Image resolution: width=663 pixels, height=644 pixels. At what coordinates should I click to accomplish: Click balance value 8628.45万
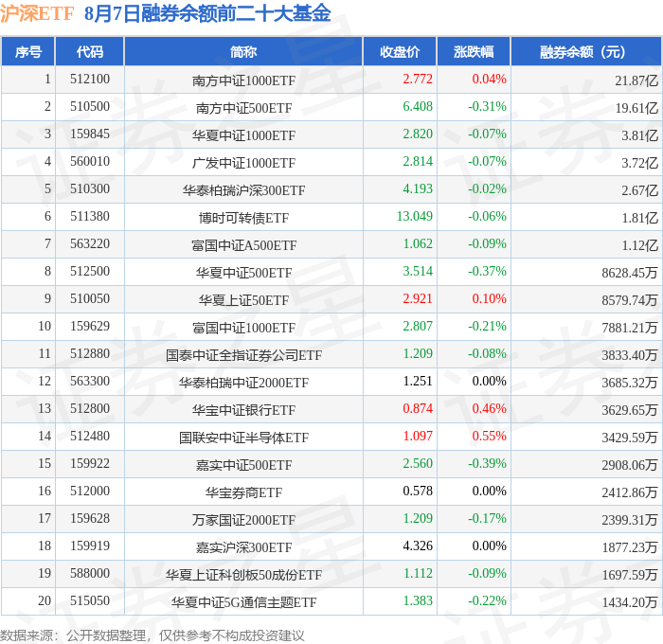(630, 273)
